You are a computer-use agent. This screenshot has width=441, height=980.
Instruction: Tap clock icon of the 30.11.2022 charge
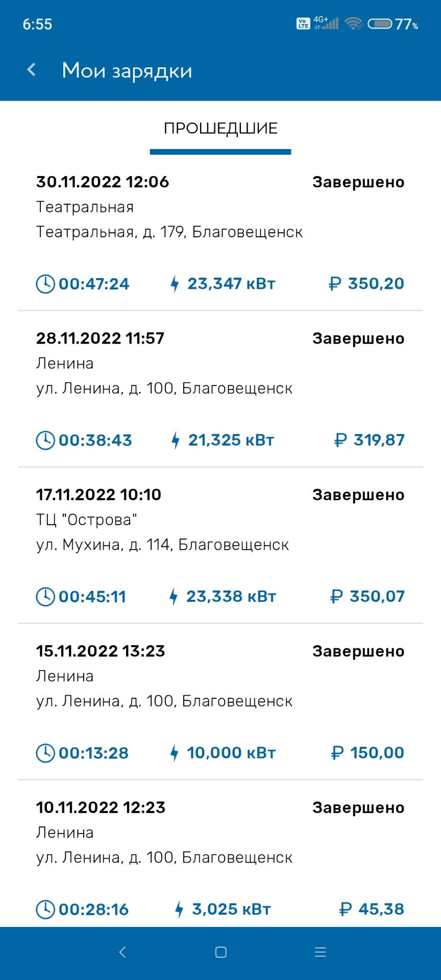(x=45, y=284)
